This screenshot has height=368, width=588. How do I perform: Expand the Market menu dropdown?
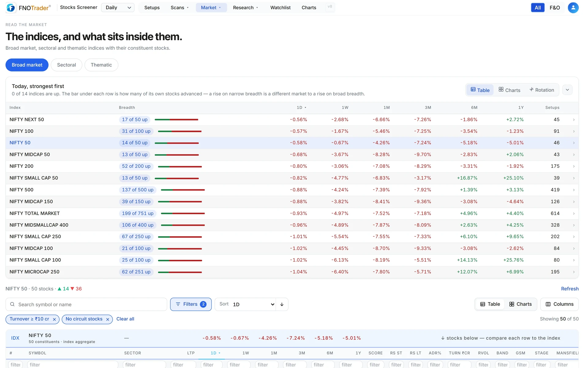tap(211, 8)
